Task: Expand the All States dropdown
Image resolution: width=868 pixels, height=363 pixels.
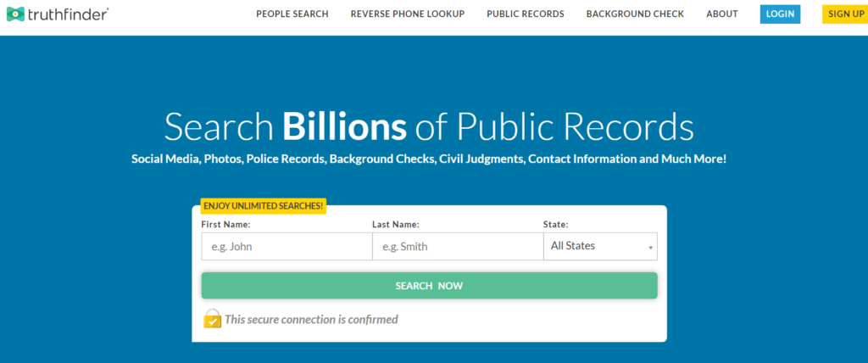Action: (x=601, y=246)
